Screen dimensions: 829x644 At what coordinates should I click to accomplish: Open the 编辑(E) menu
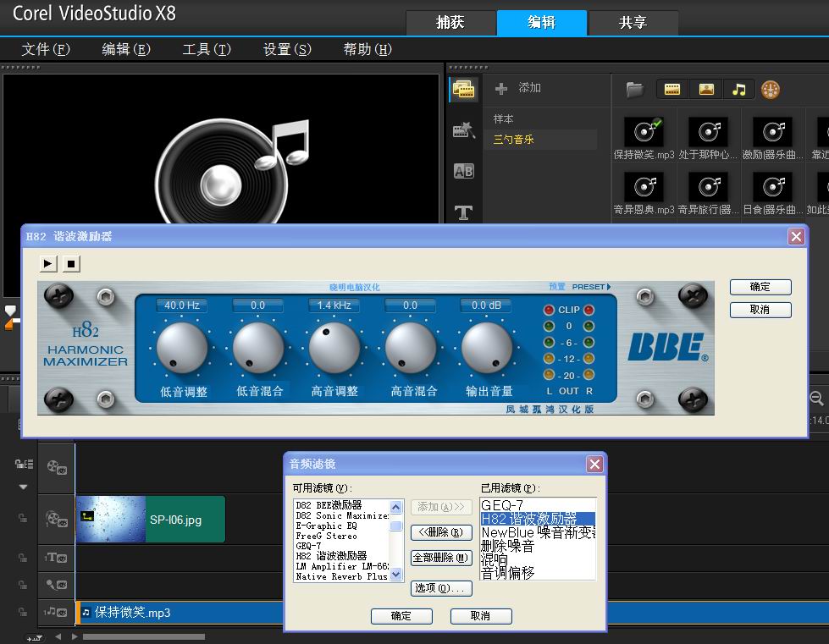pyautogui.click(x=126, y=49)
